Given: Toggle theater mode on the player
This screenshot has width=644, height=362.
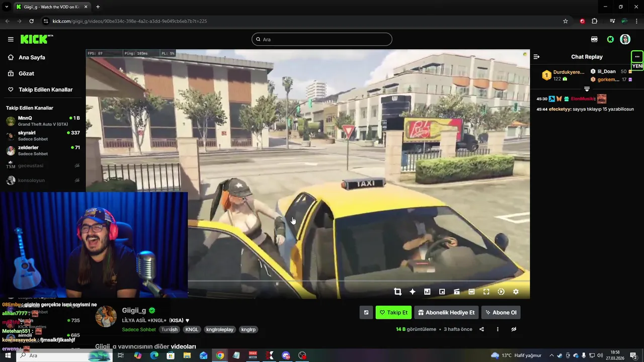Looking at the screenshot, I should pos(471,292).
